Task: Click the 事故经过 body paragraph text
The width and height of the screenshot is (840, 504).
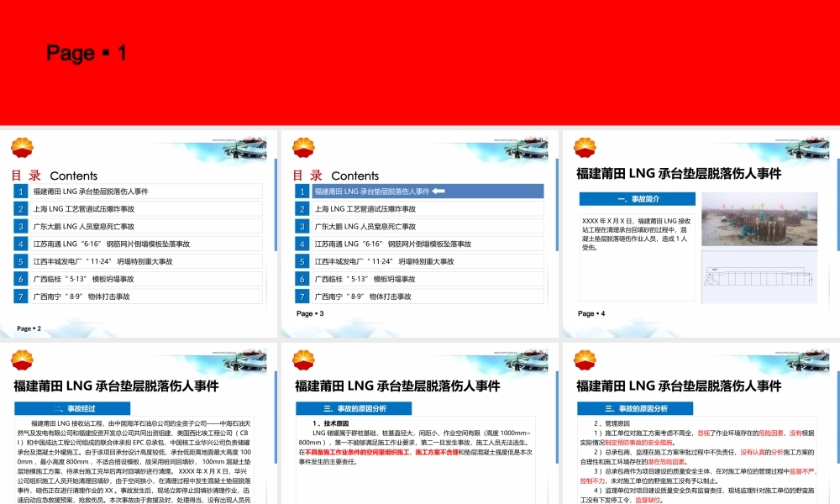Action: pos(134,462)
